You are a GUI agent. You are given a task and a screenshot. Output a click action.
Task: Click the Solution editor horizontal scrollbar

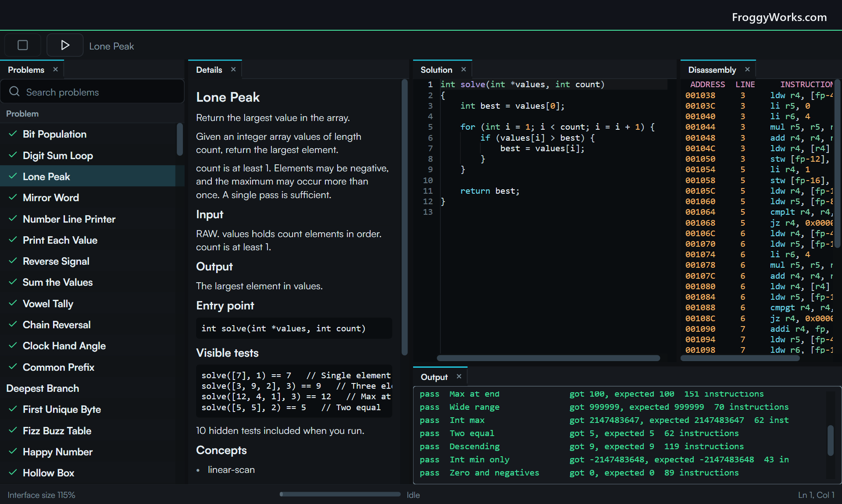pos(548,358)
